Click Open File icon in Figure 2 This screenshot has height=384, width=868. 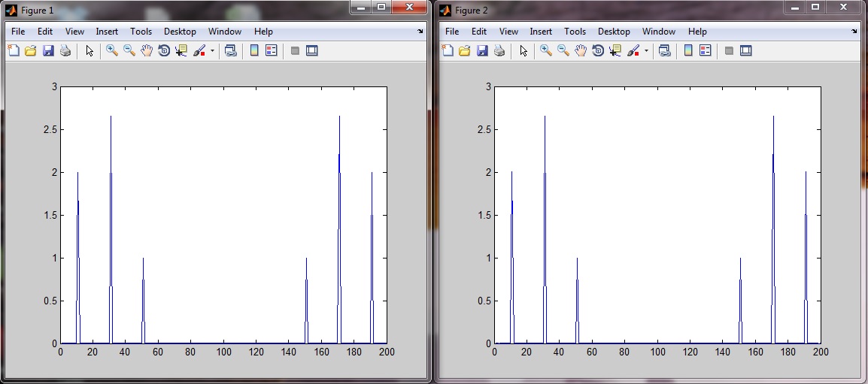pyautogui.click(x=464, y=51)
